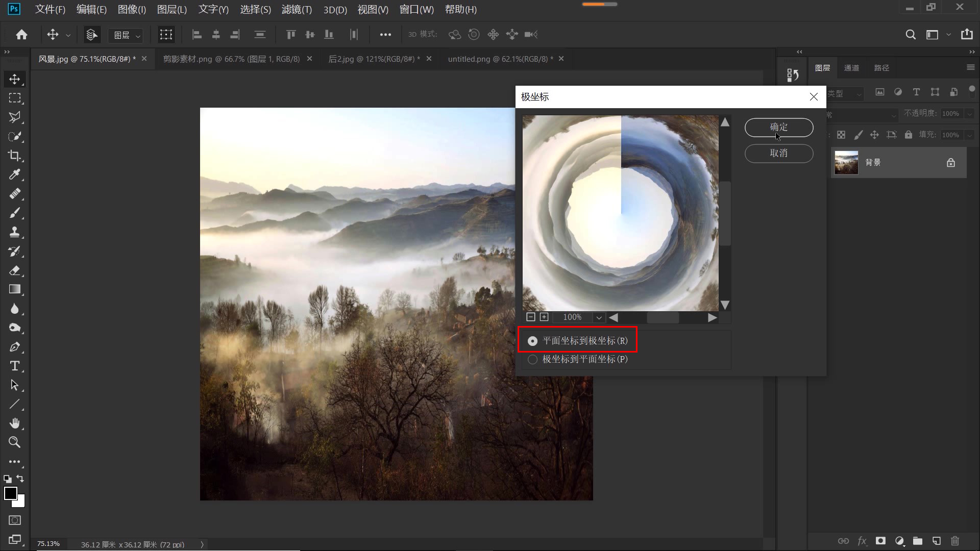Select Rectangular to Polar radio option
The width and height of the screenshot is (980, 551).
(532, 341)
